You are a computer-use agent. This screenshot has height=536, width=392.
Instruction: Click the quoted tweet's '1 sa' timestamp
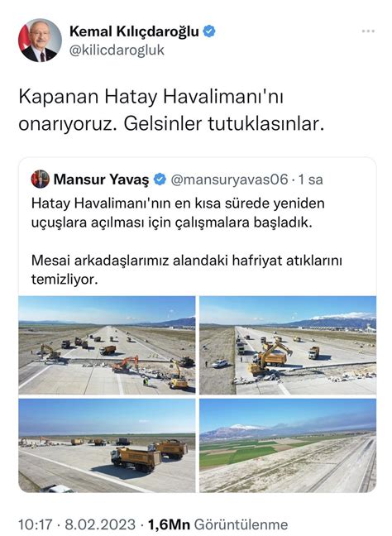(311, 179)
